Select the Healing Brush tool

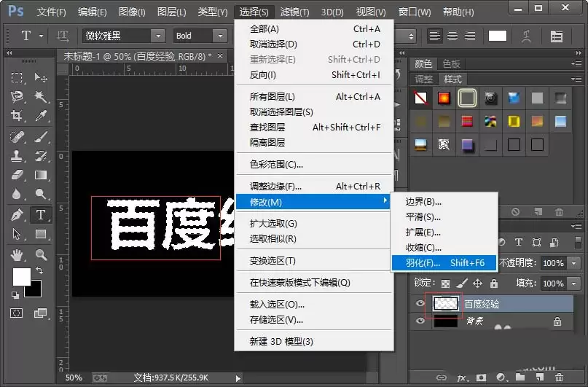pos(17,137)
